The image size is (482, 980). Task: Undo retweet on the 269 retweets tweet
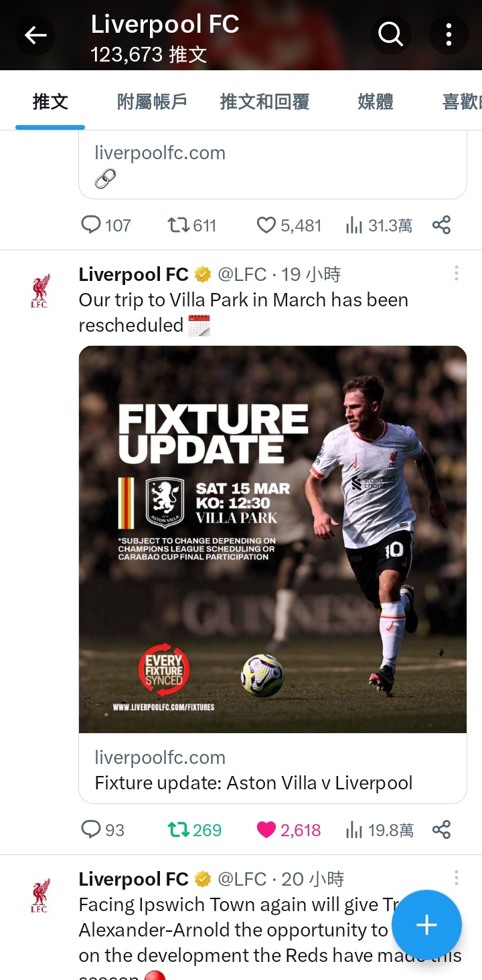click(x=194, y=830)
